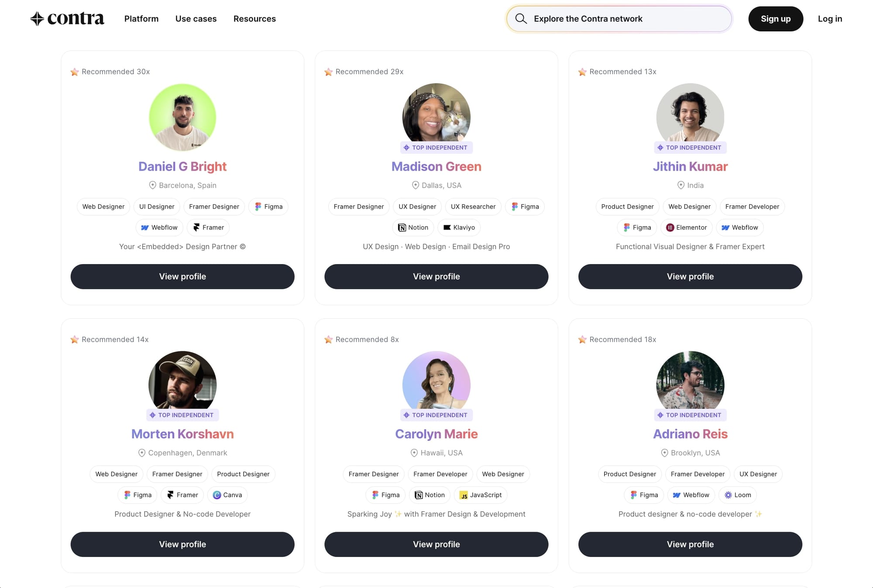Viewport: 873px width, 588px height.
Task: Click the Webflow icon on Daniel G Bright's card
Action: [145, 227]
